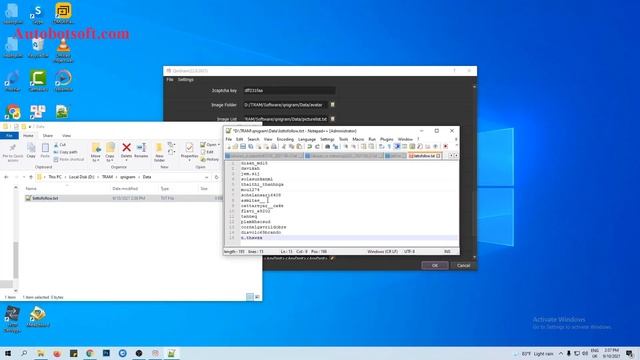Click the Notepad++ icon on the taskbar

click(x=171, y=353)
